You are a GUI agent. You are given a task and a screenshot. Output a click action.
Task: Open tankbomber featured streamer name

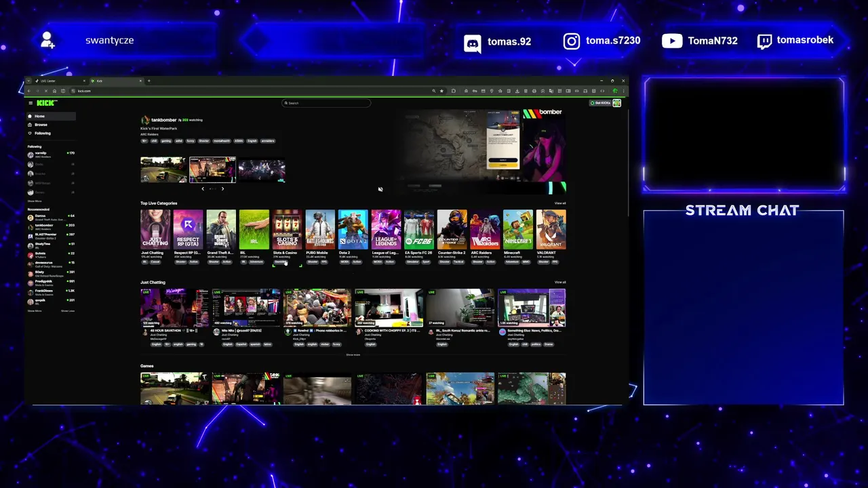(x=163, y=120)
